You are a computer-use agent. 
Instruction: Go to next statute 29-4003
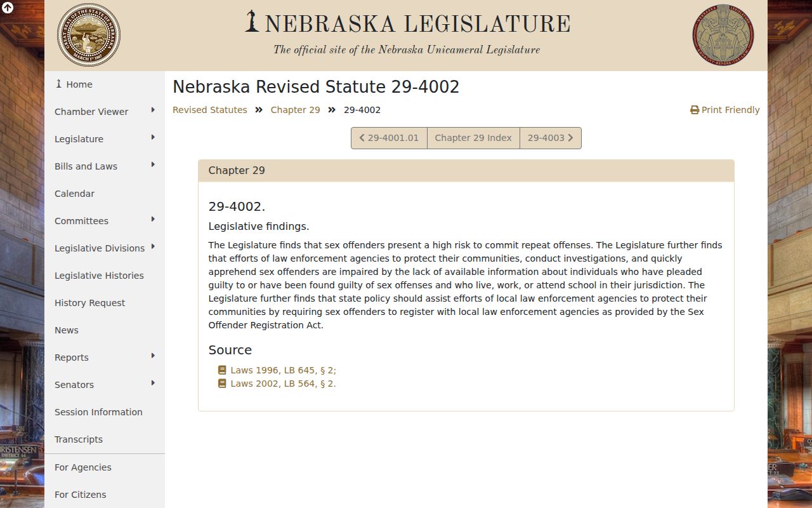click(x=551, y=138)
